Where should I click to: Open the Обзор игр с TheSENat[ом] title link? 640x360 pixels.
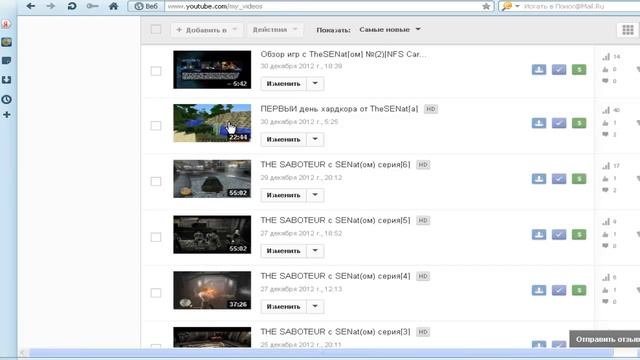pyautogui.click(x=343, y=54)
